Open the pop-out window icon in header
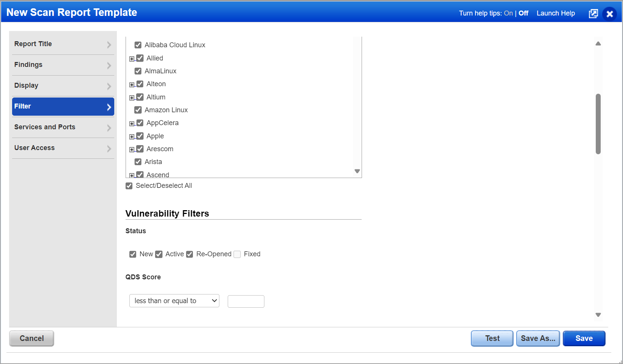This screenshot has height=364, width=623. 593,14
